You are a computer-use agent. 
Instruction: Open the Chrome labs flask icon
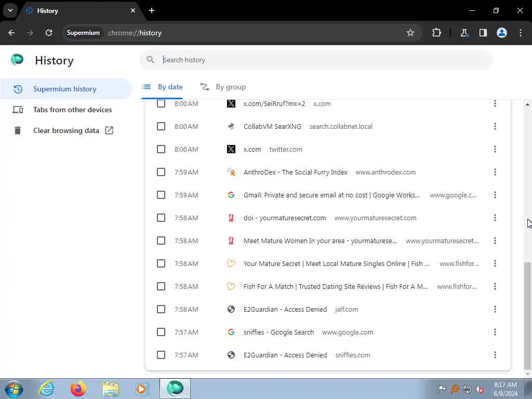[464, 33]
